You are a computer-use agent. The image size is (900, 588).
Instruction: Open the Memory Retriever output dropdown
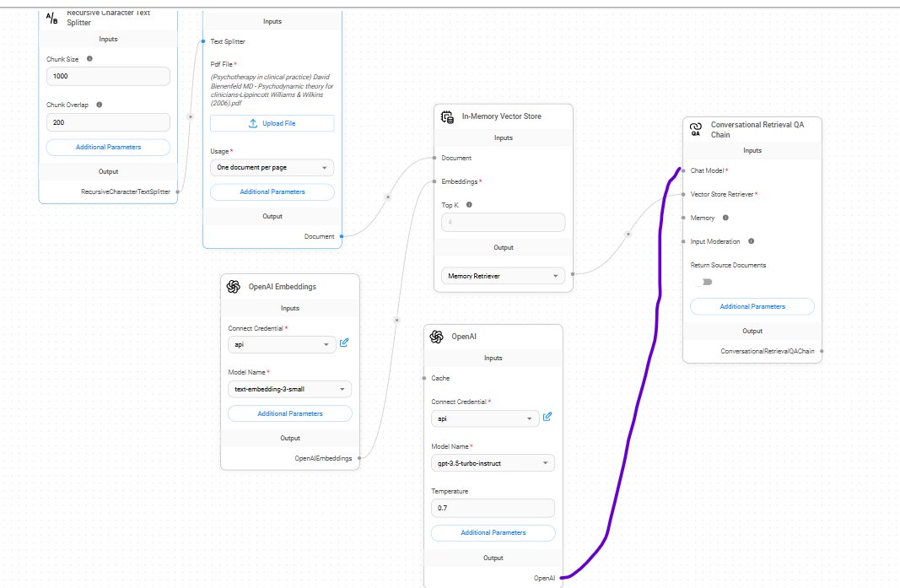503,276
